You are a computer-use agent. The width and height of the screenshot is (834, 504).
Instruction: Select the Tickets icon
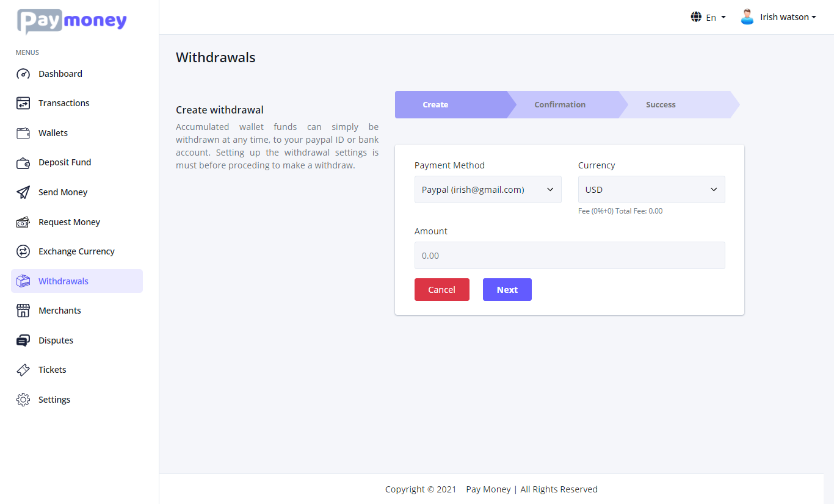(x=23, y=369)
